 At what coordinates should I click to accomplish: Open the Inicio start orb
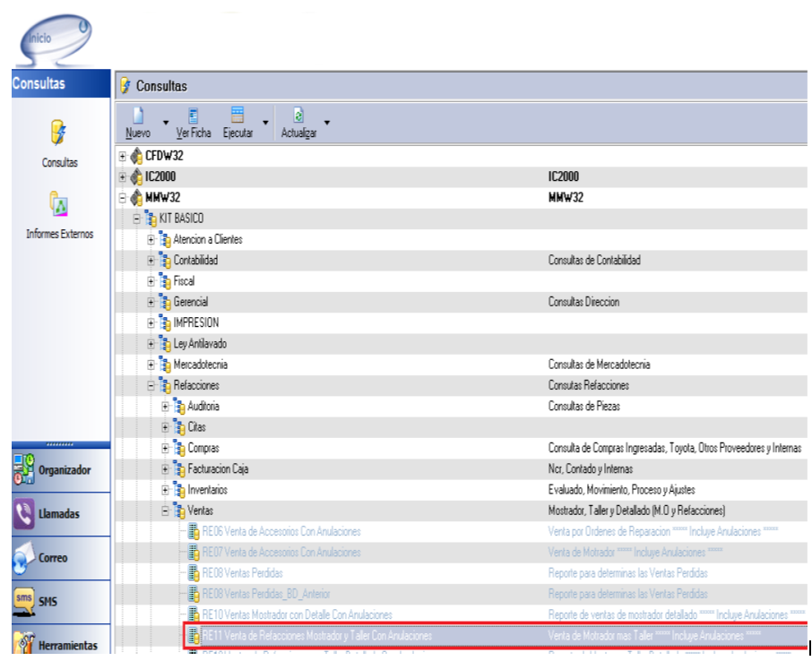pyautogui.click(x=56, y=39)
